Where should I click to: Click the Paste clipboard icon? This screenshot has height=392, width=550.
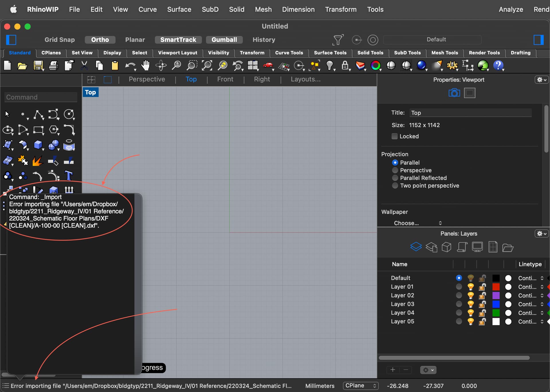[x=115, y=66]
